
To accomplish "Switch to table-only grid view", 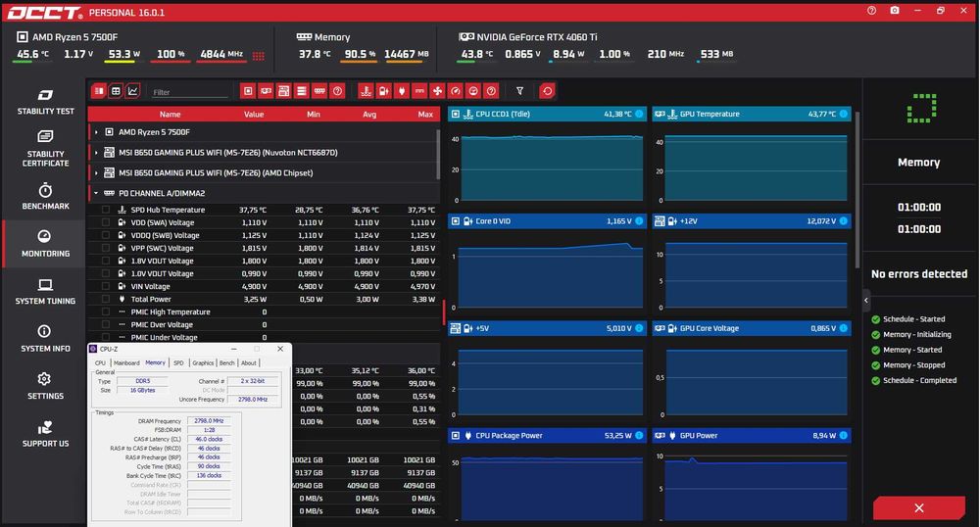I will [116, 91].
